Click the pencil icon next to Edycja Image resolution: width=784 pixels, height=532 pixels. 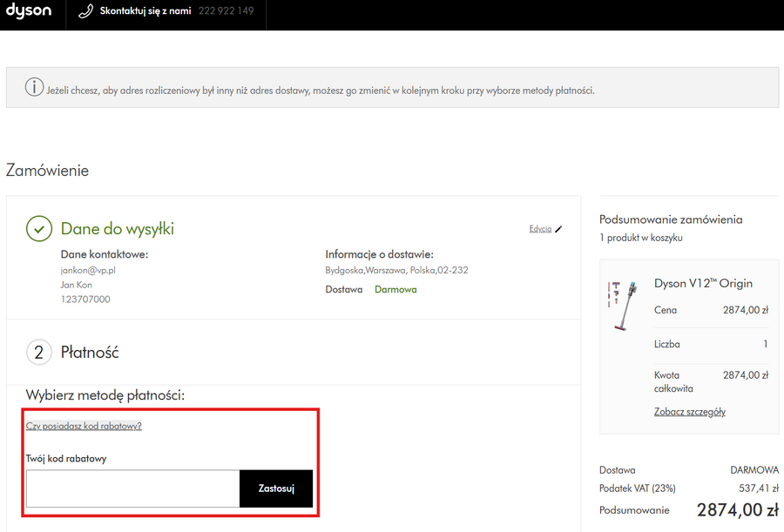[559, 229]
